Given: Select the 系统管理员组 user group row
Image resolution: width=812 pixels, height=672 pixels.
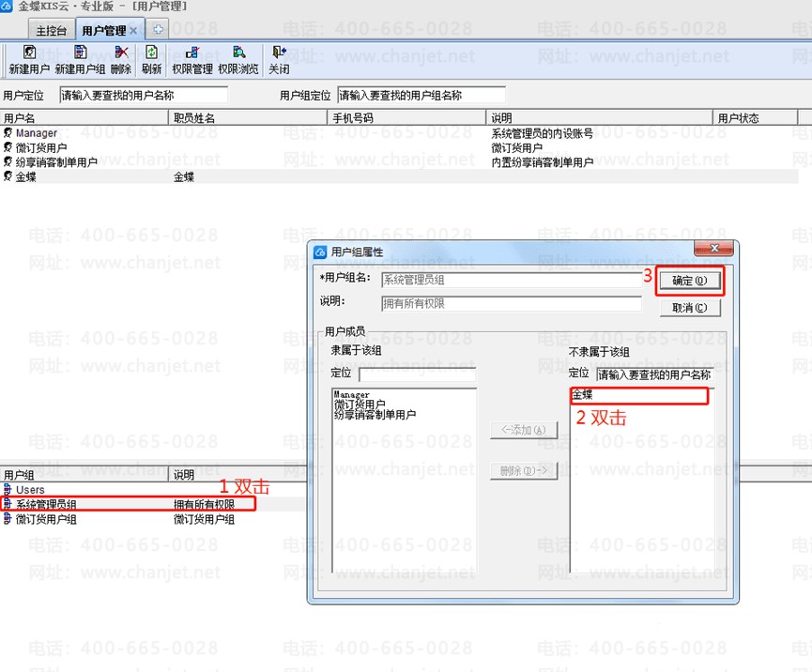Looking at the screenshot, I should tap(46, 505).
